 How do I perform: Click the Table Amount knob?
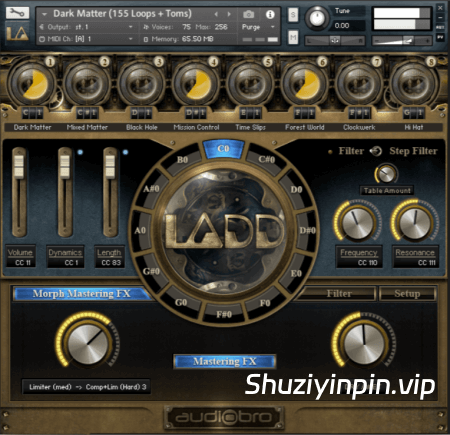point(386,174)
